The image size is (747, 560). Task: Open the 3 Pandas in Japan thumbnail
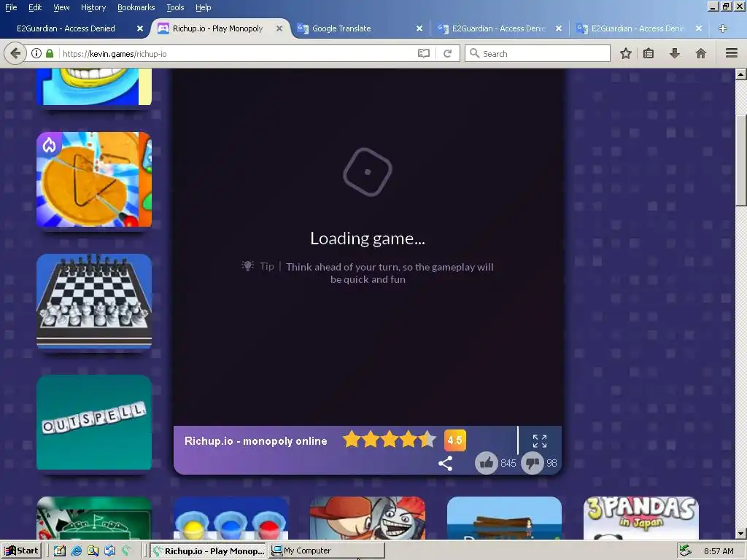(x=641, y=518)
